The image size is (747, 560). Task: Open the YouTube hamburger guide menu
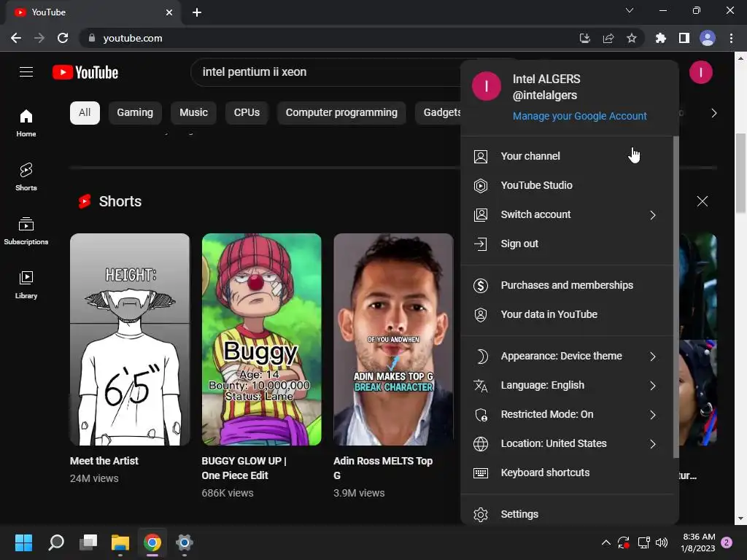point(26,71)
